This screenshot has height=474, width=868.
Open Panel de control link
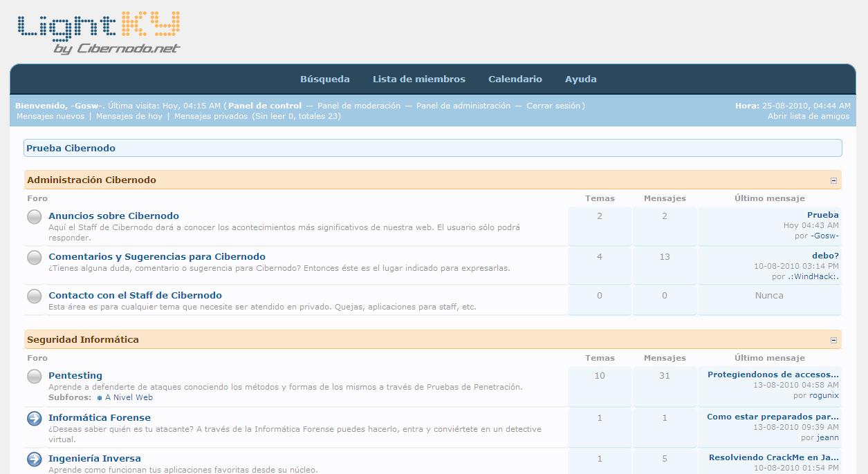265,106
